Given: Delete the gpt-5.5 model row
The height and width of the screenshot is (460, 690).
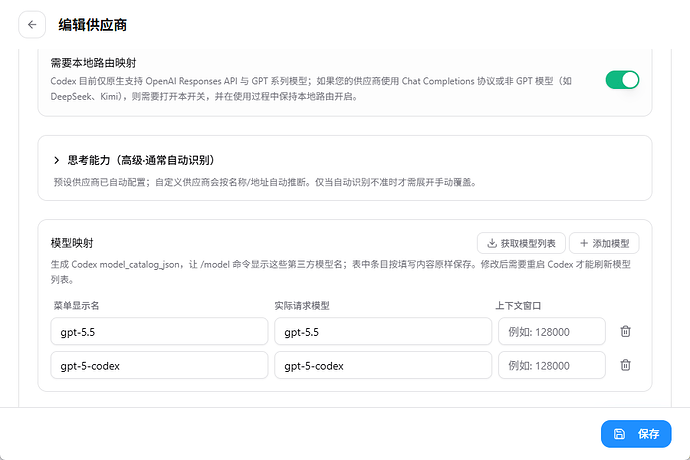Looking at the screenshot, I should pyautogui.click(x=625, y=331).
